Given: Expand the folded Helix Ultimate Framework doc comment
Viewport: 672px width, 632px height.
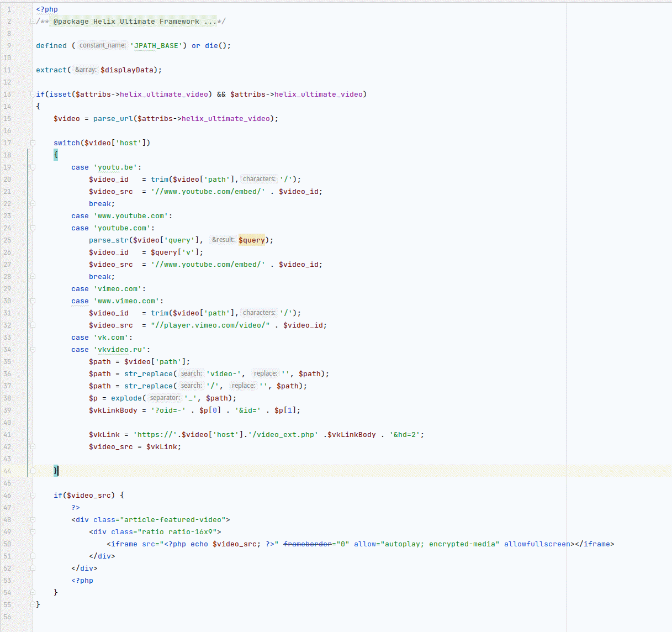Looking at the screenshot, I should click(33, 22).
